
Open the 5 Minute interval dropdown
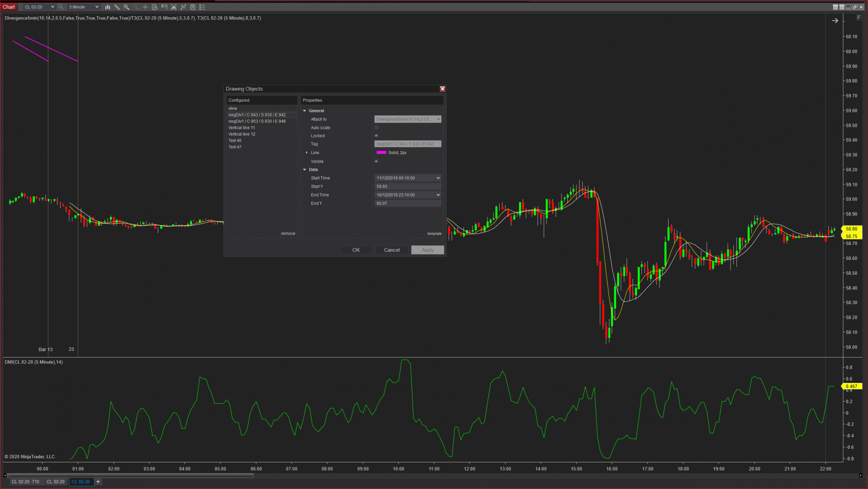click(x=84, y=7)
